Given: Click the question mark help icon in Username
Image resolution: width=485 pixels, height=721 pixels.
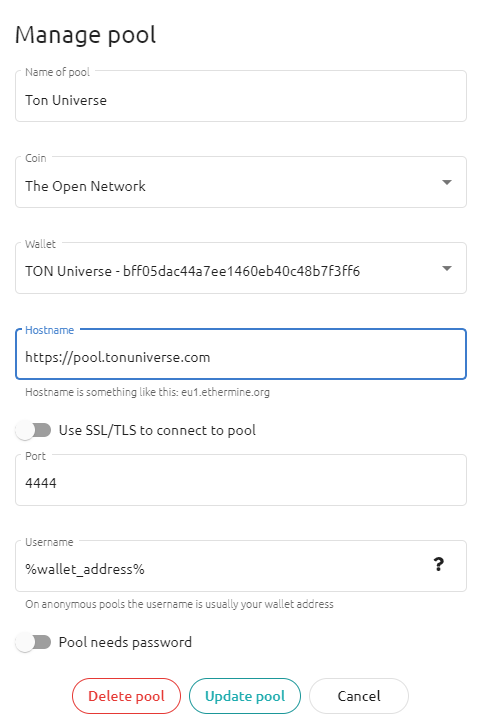Looking at the screenshot, I should coord(439,564).
